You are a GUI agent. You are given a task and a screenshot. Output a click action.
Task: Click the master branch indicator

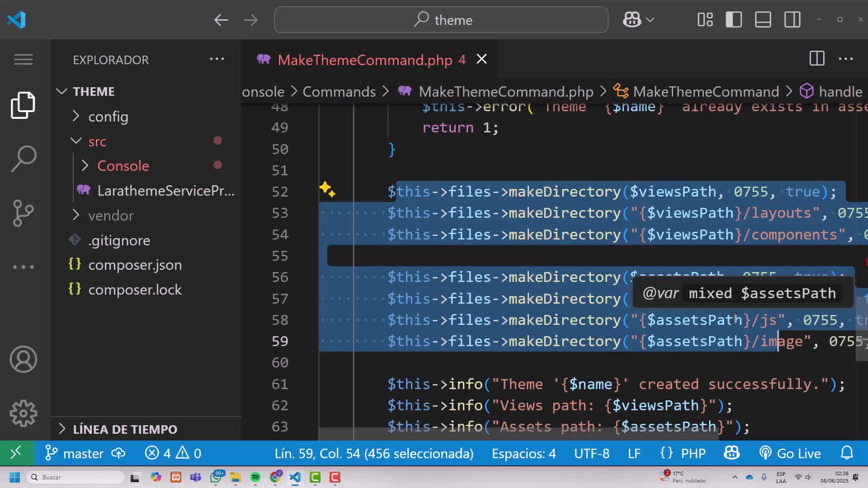pos(75,453)
